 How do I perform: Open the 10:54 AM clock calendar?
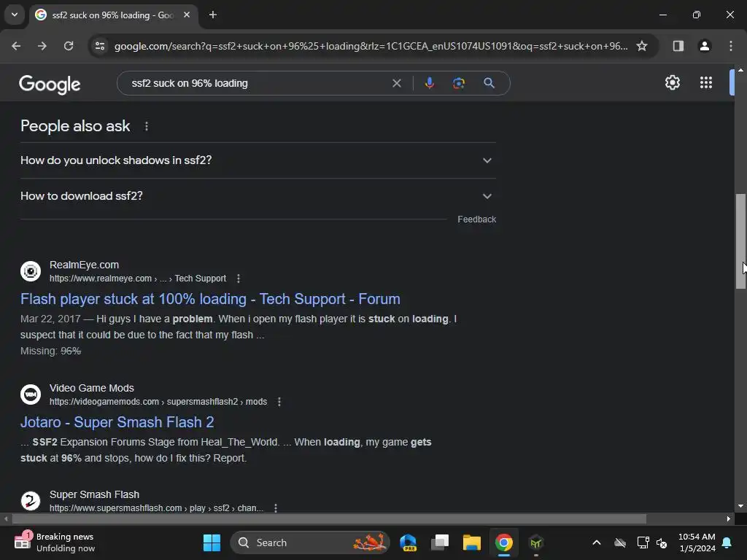697,542
